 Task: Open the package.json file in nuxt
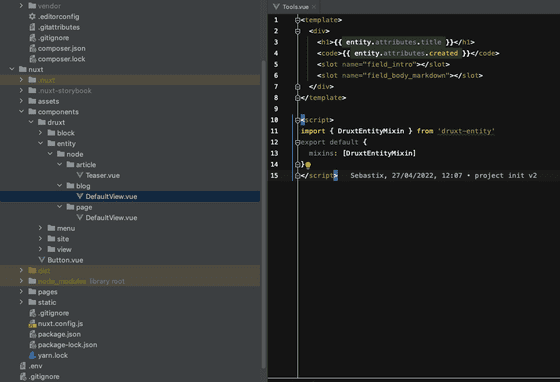(x=59, y=334)
